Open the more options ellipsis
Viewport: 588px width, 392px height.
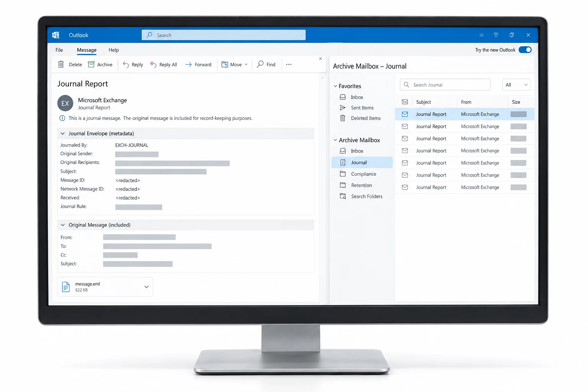click(x=289, y=64)
